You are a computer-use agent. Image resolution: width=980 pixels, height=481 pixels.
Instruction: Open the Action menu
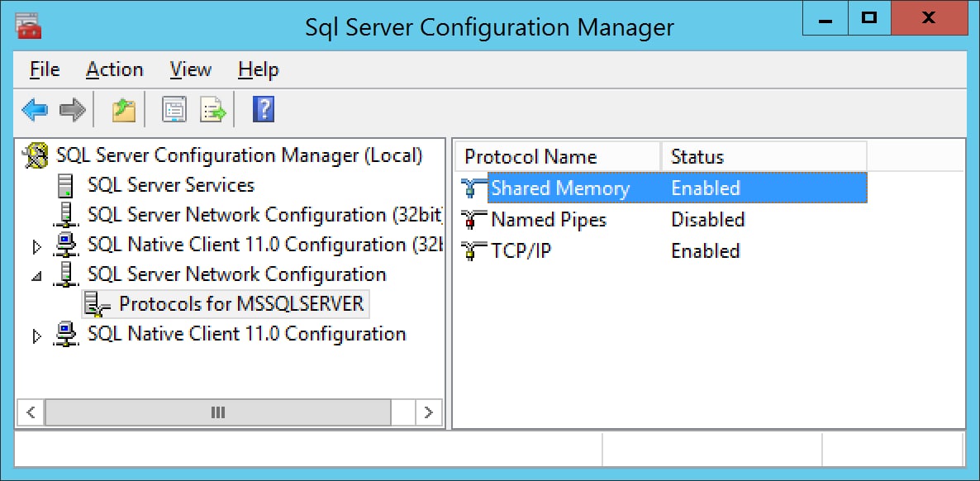coord(114,69)
